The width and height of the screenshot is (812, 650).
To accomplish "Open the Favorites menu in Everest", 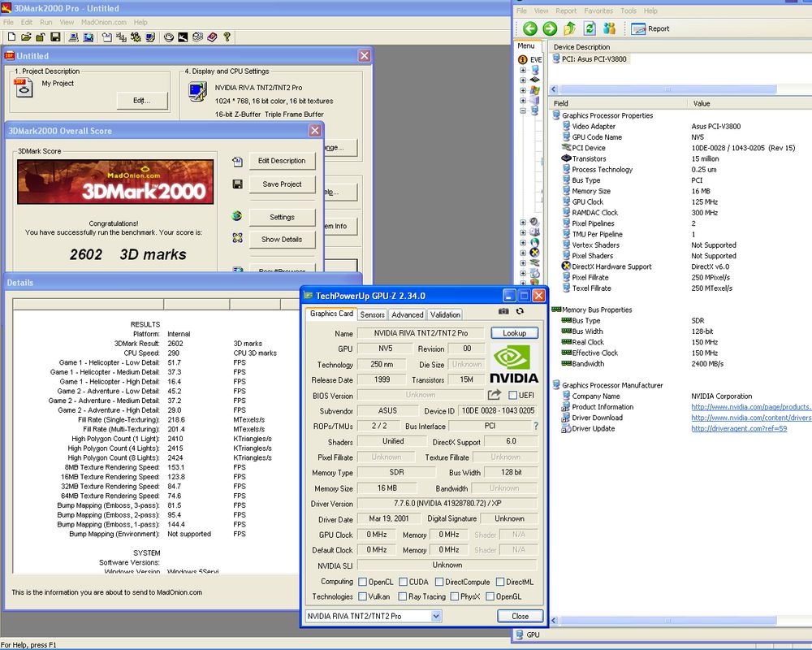I will [x=598, y=11].
